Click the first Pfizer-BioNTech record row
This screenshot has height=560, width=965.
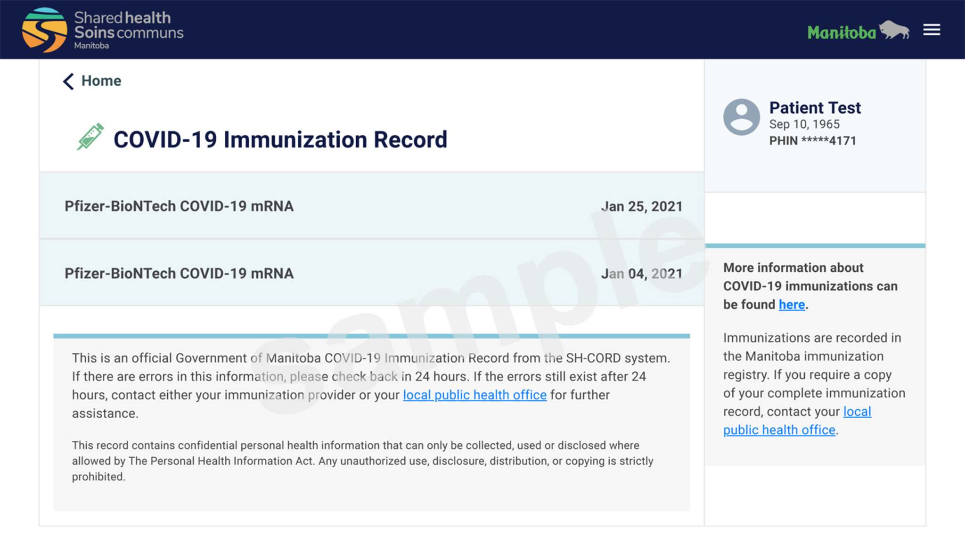pyautogui.click(x=179, y=206)
